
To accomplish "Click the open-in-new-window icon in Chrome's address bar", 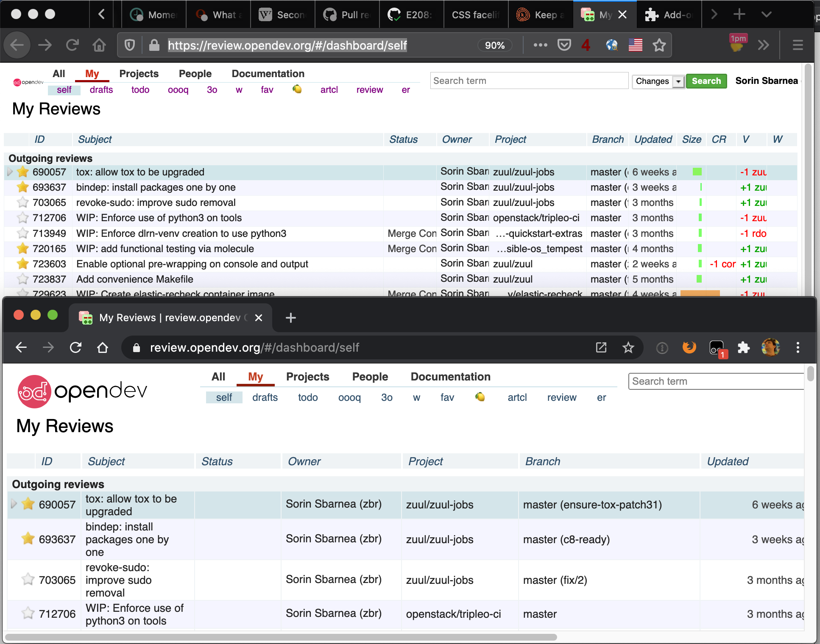I will [x=601, y=347].
